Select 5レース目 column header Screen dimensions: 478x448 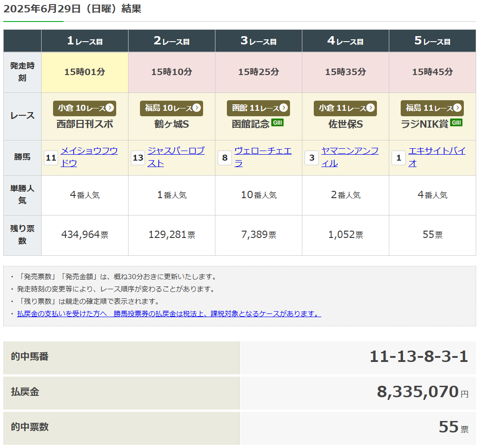(432, 41)
